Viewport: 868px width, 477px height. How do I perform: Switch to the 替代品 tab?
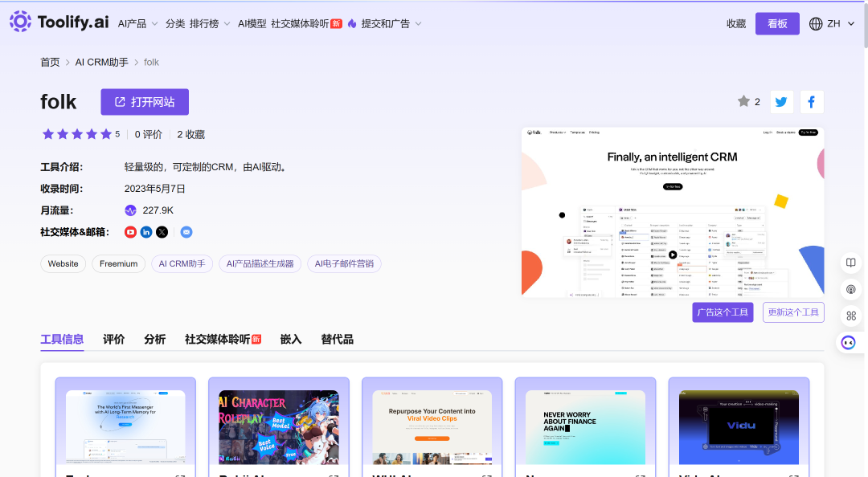point(337,339)
